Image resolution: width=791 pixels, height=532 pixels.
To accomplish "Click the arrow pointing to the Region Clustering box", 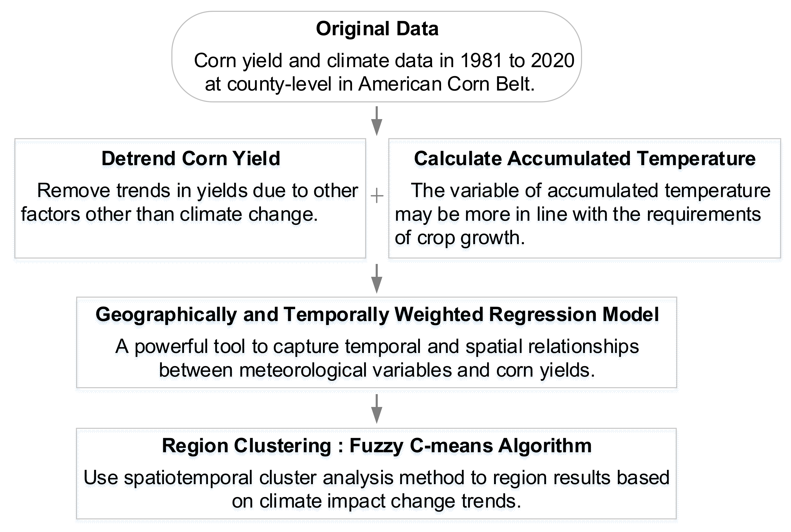I will click(377, 409).
